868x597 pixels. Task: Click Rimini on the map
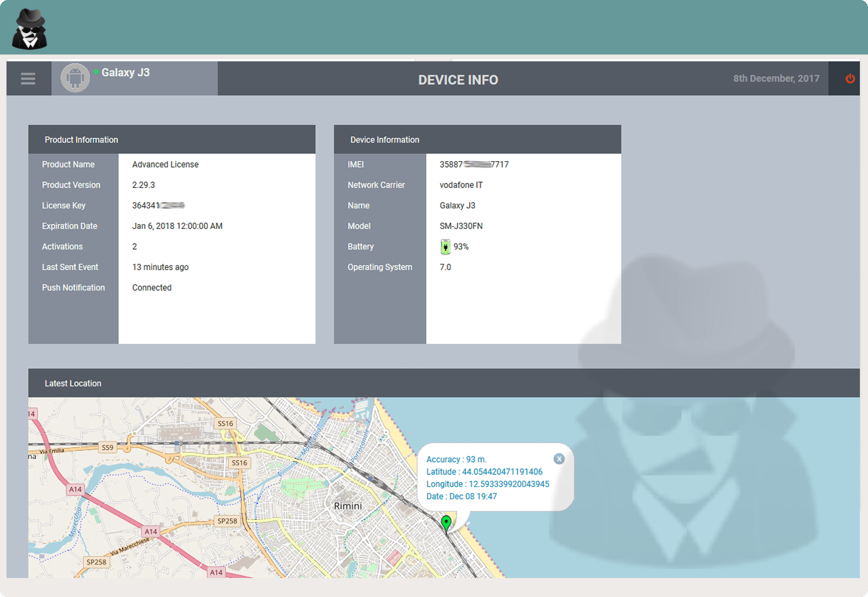[x=347, y=505]
